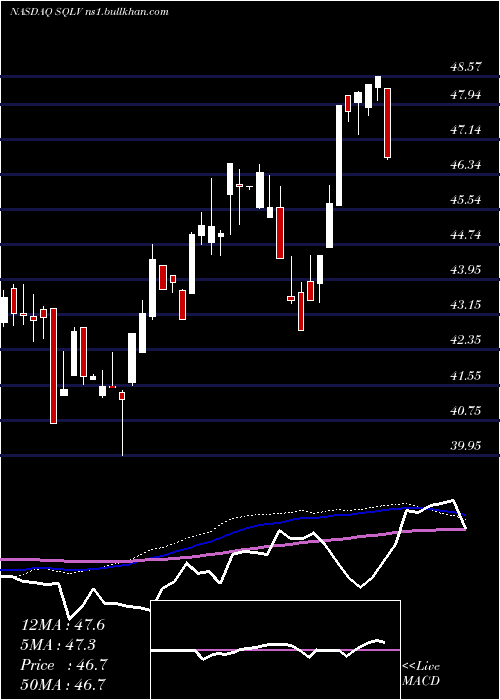Screen dimensions: 500x700
Task: Click the tall white candle rising to 47.94
Action: (339, 155)
